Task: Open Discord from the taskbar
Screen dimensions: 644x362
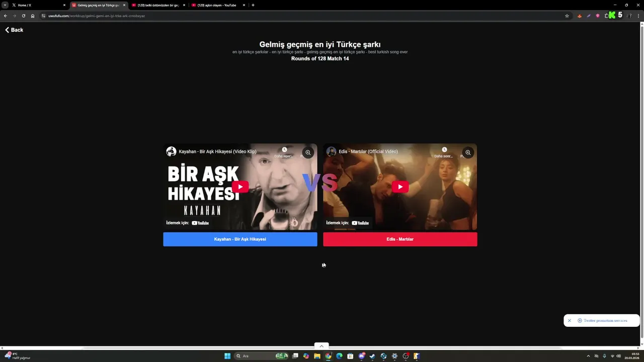Action: [x=361, y=356]
